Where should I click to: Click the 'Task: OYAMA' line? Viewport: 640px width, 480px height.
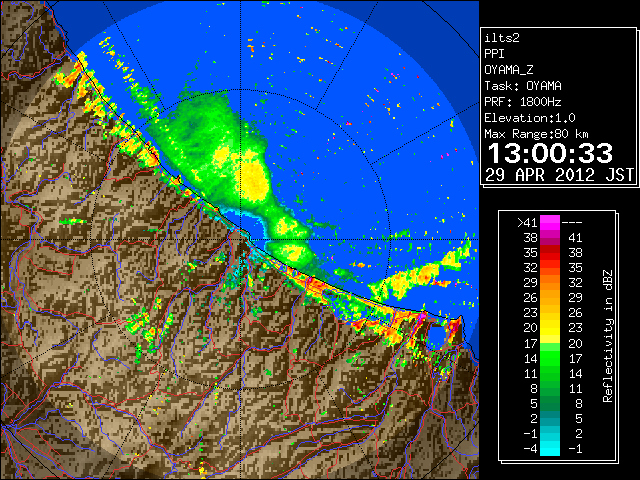[x=523, y=86]
